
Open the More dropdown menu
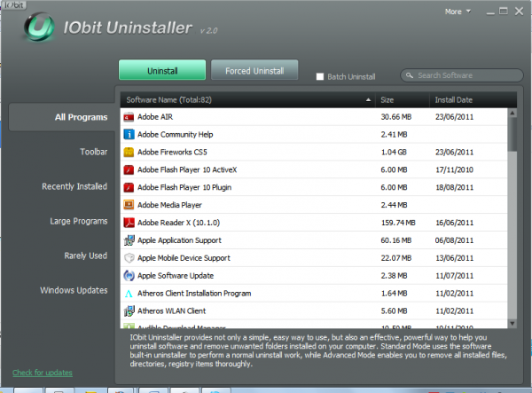[x=458, y=12]
